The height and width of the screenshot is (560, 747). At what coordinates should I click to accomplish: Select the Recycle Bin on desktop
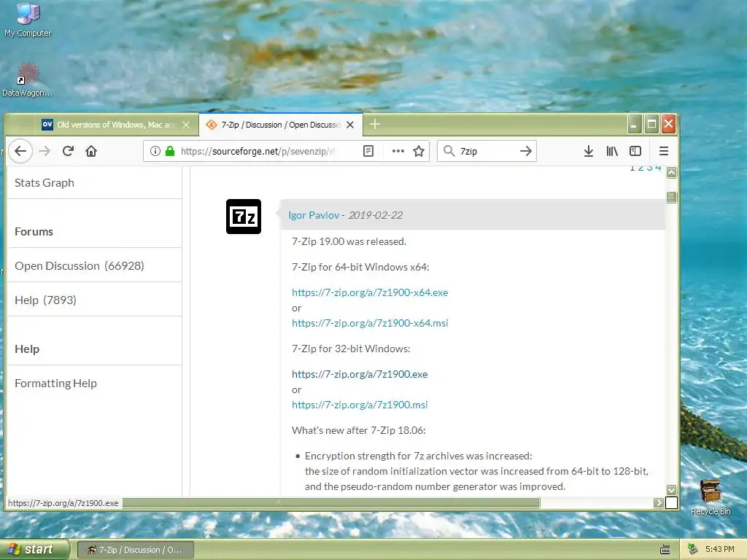(711, 497)
